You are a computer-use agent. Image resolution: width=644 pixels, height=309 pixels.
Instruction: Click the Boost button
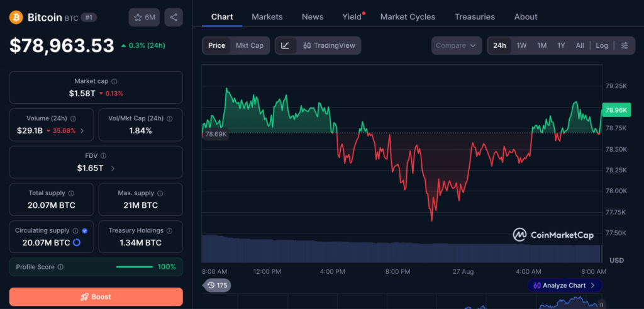96,296
